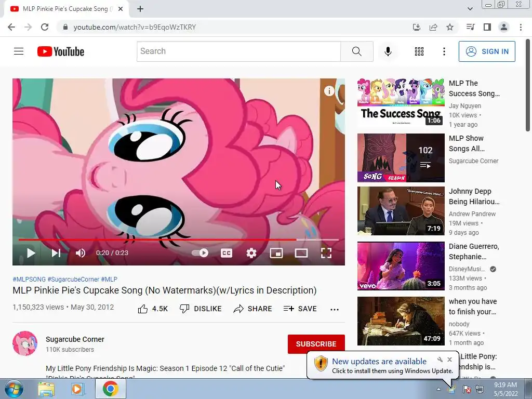The image size is (532, 399).
Task: Toggle the Chrome side panel
Action: coord(487,27)
